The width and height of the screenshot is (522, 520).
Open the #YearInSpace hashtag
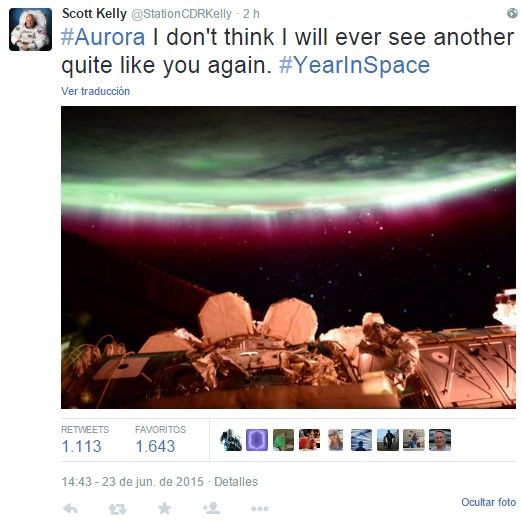pyautogui.click(x=354, y=65)
